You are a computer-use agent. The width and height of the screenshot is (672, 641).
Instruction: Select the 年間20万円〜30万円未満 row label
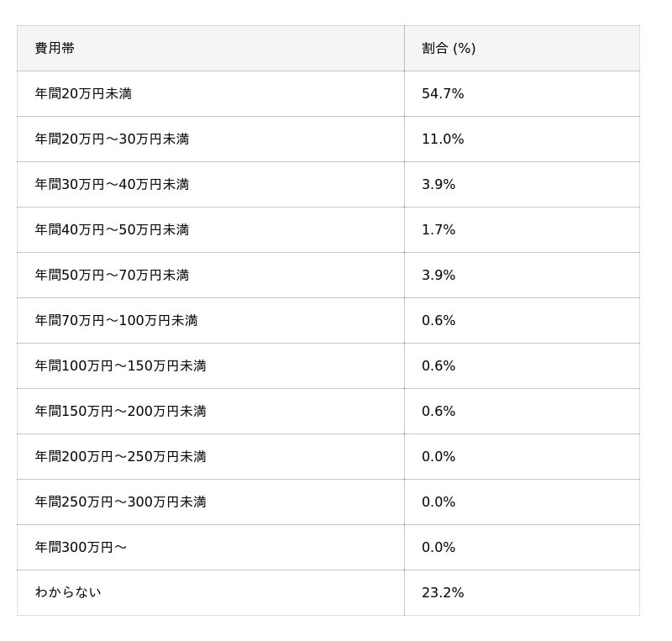[112, 139]
